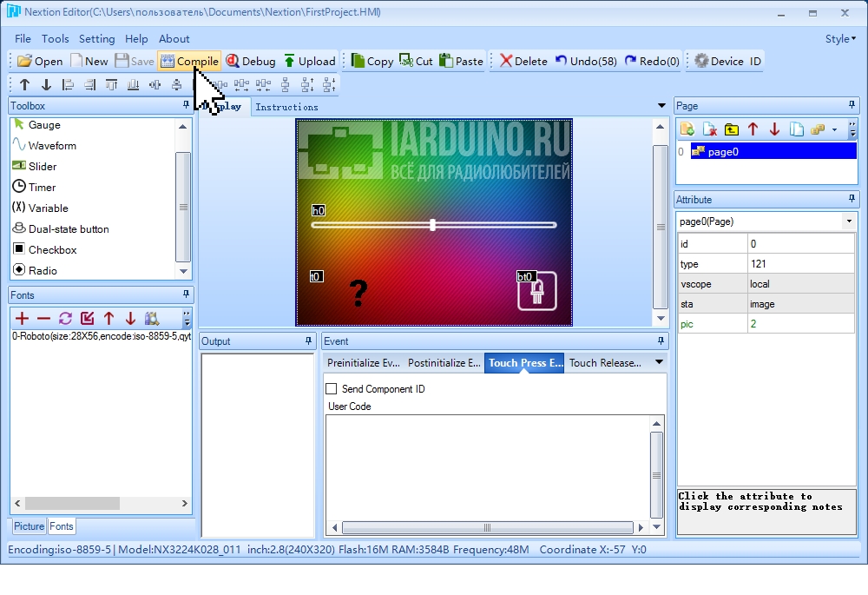Pin the Page panel
The image size is (868, 595).
pos(852,105)
